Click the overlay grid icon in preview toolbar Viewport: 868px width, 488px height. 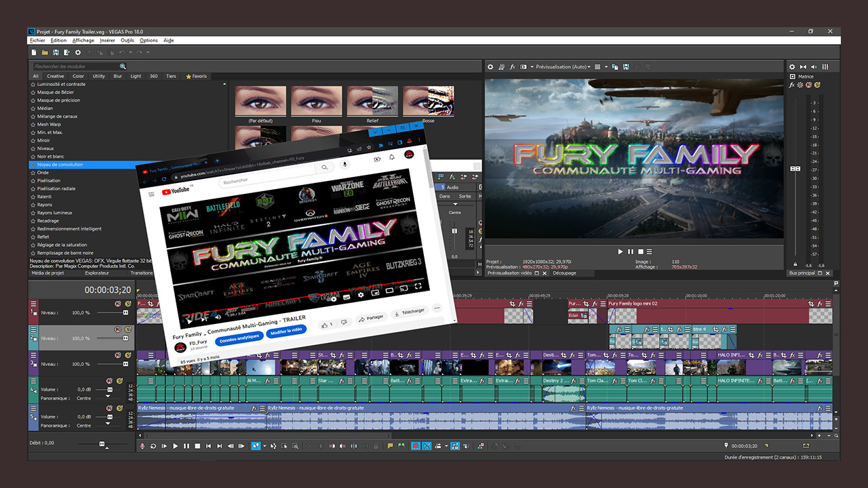tap(597, 67)
